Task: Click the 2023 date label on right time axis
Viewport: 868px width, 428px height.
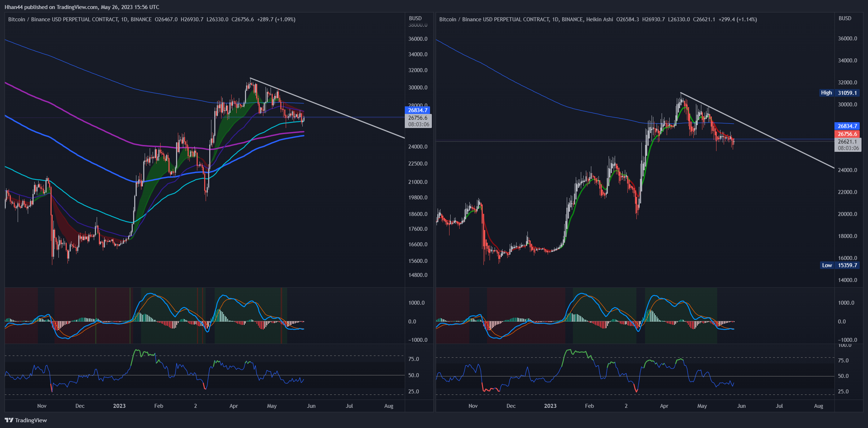Action: 550,406
